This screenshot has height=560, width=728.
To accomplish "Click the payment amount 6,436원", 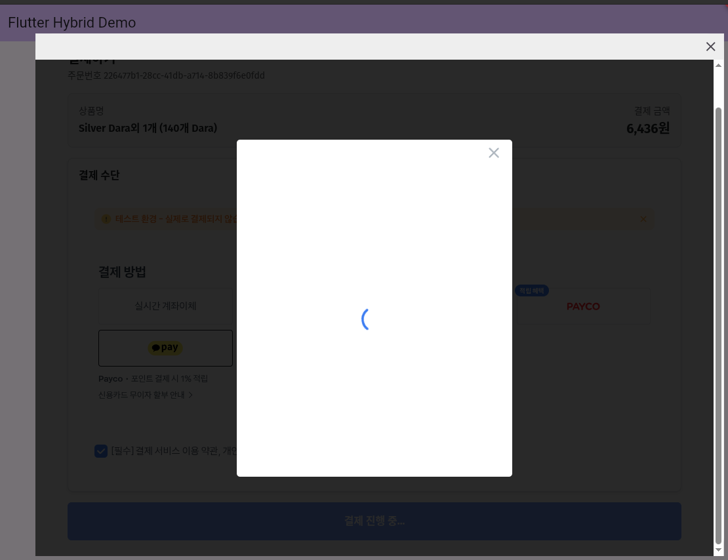I will 648,129.
